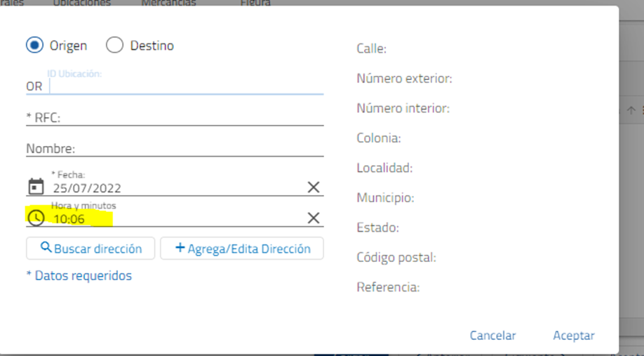Switch to the Mercancías tab

click(x=168, y=3)
